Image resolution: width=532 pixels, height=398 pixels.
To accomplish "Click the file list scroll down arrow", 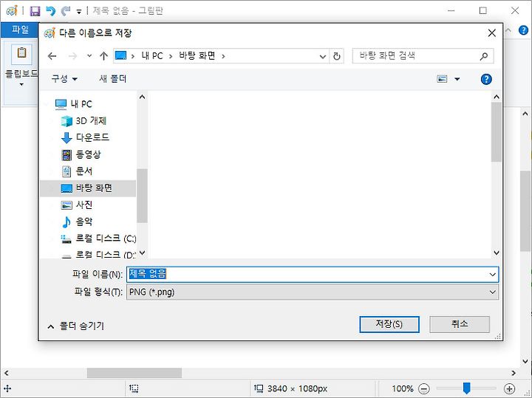I will click(497, 253).
